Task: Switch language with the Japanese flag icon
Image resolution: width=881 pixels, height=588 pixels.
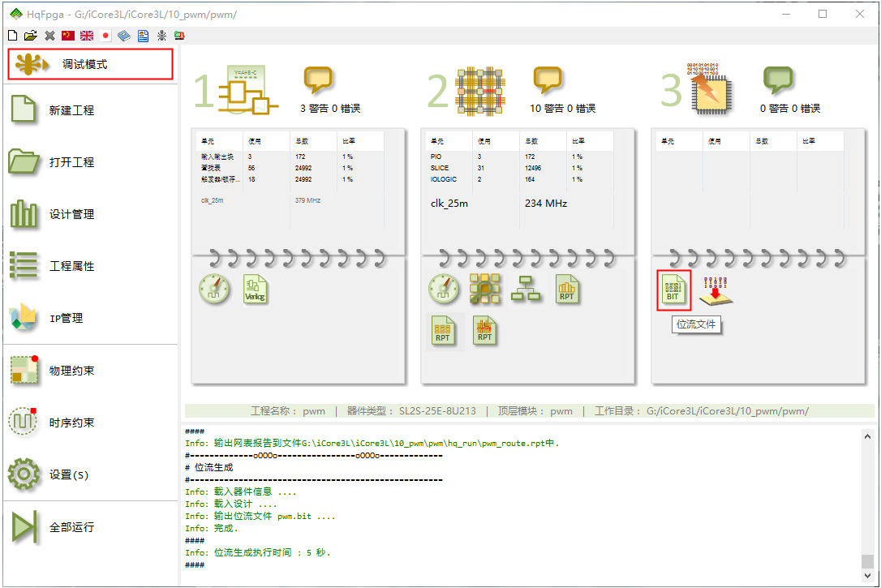Action: pos(105,36)
